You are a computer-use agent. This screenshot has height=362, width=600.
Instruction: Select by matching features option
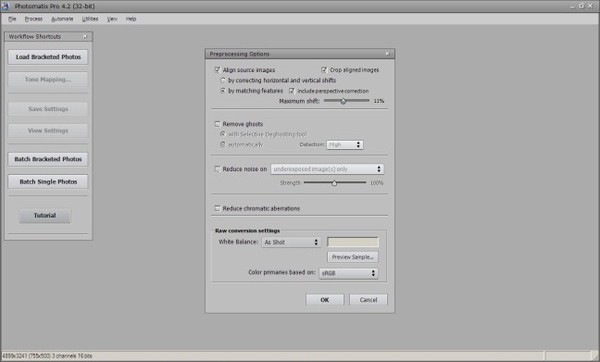[x=223, y=91]
